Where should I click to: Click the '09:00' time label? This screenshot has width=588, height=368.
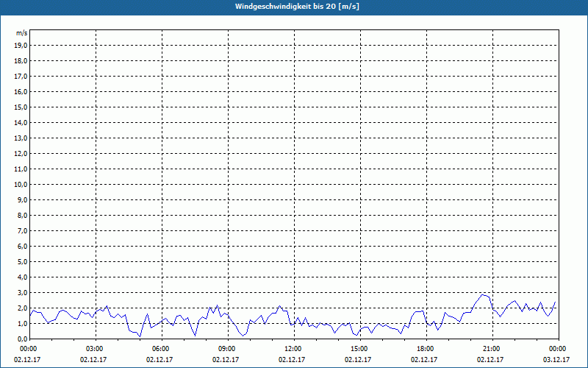[x=228, y=349]
